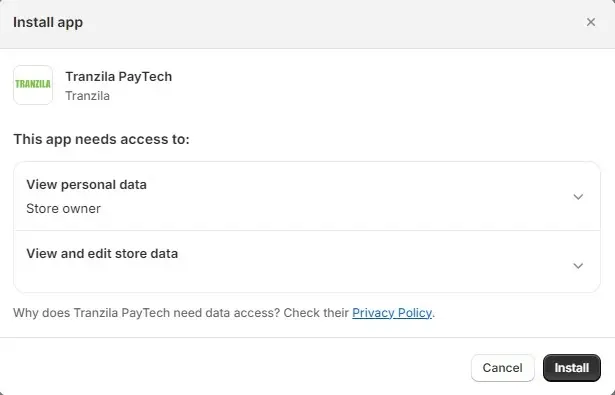Click the green Tranzila logo icon
Viewport: 615px width, 395px height.
[x=33, y=85]
